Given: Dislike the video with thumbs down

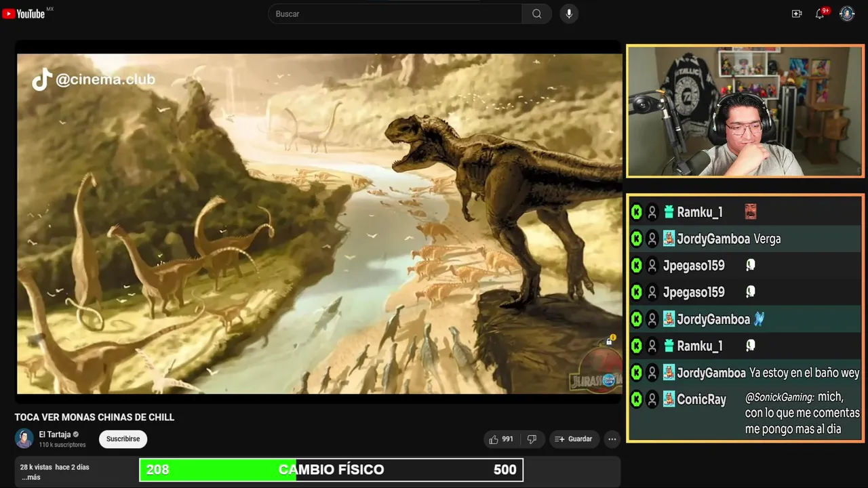Looking at the screenshot, I should [x=532, y=439].
